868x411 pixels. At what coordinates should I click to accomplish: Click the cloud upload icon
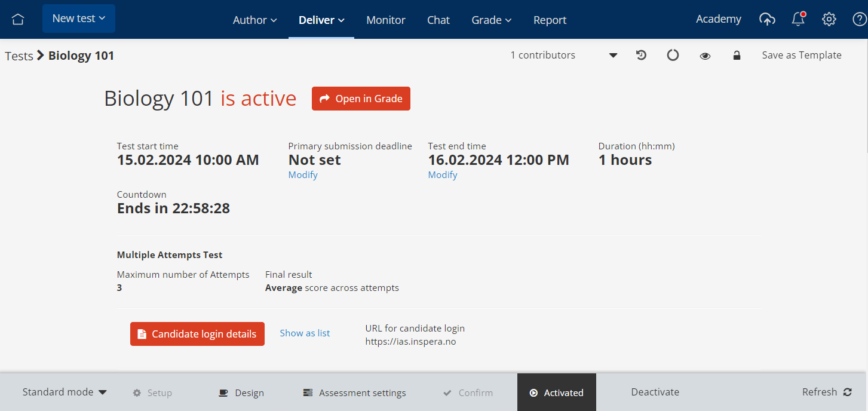767,19
